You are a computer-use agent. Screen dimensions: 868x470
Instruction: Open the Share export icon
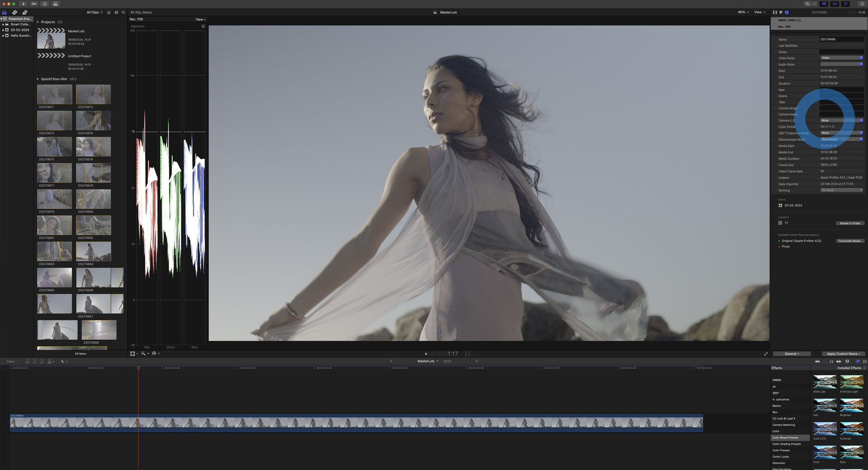(x=862, y=4)
